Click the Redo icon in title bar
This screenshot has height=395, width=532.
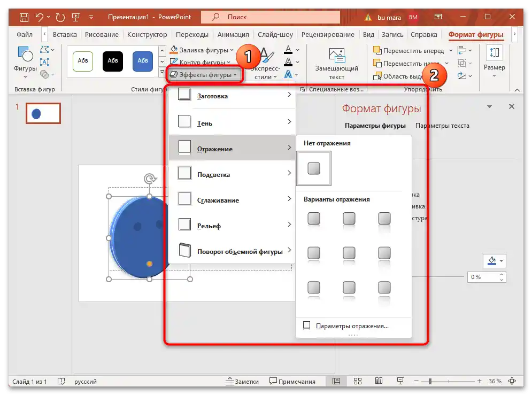pos(60,17)
